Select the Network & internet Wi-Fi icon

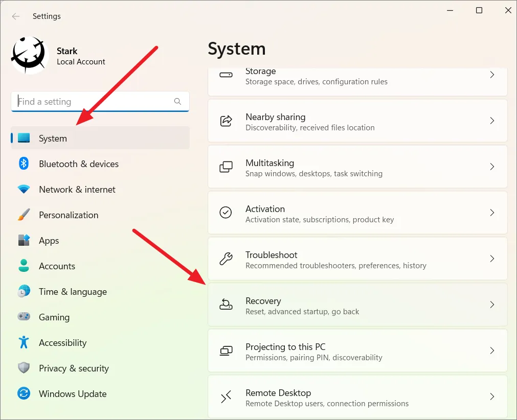24,190
